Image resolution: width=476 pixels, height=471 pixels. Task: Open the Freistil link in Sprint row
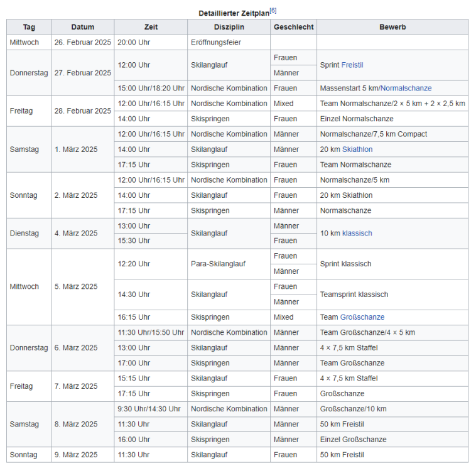coord(352,65)
